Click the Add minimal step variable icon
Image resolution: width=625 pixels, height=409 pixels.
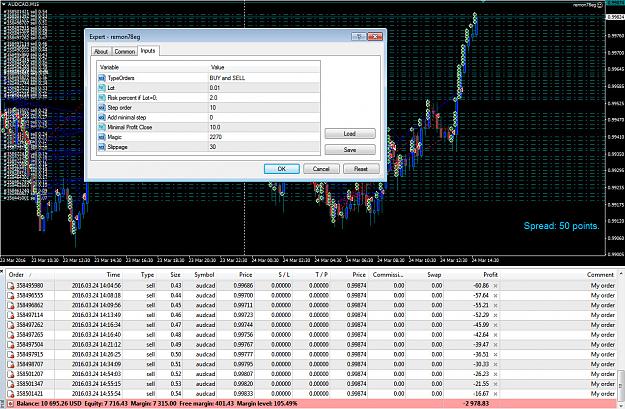click(102, 117)
